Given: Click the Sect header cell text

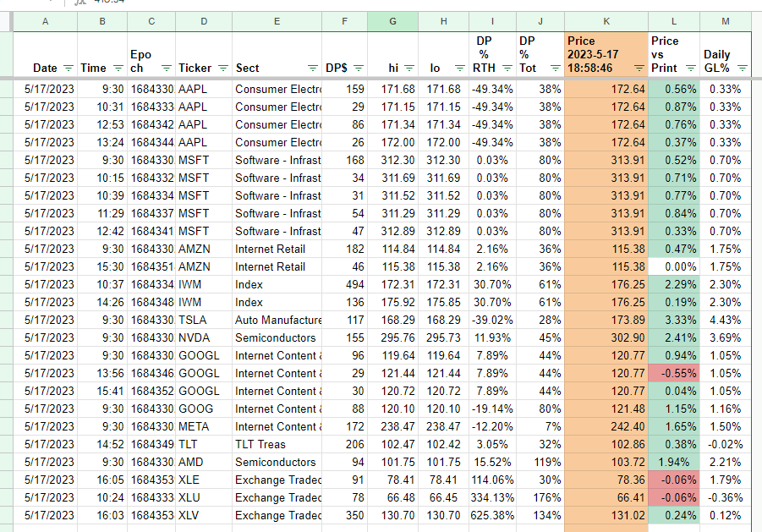Looking at the screenshot, I should pyautogui.click(x=247, y=68).
